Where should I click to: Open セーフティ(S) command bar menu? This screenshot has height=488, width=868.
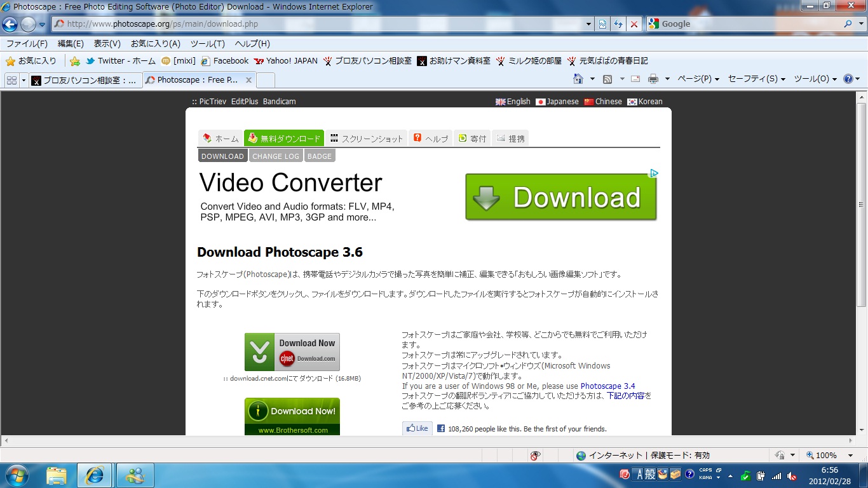(x=756, y=79)
